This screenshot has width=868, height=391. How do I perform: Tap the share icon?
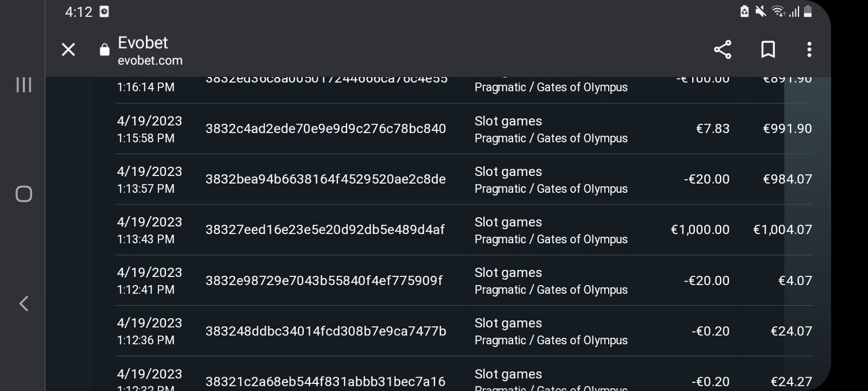722,50
